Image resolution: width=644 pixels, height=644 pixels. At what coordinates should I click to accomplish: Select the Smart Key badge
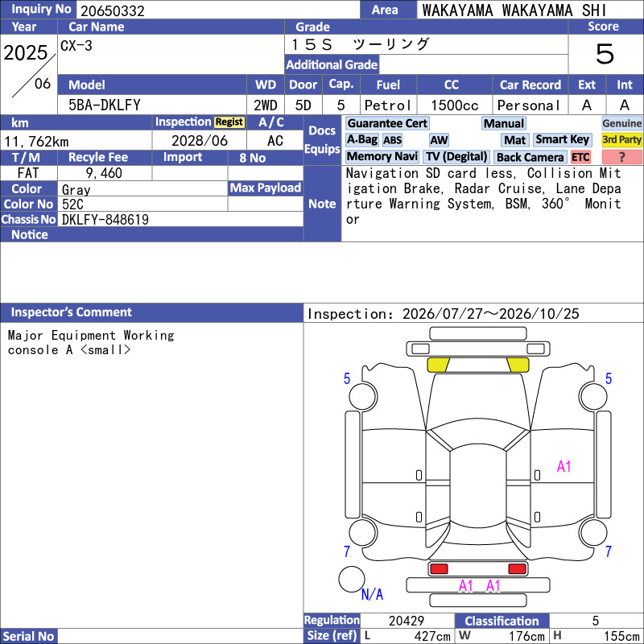pos(562,140)
